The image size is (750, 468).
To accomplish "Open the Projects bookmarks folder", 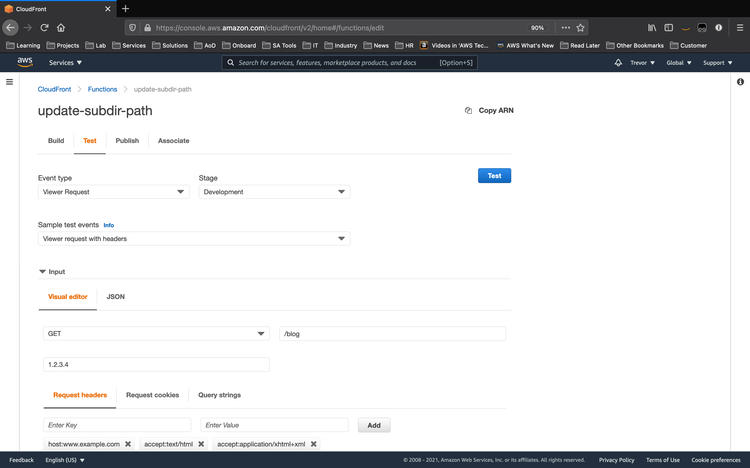I will 63,45.
